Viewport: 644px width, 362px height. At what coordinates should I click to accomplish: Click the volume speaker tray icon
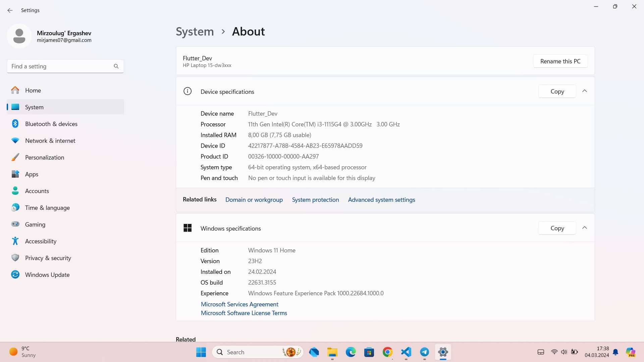tap(564, 352)
